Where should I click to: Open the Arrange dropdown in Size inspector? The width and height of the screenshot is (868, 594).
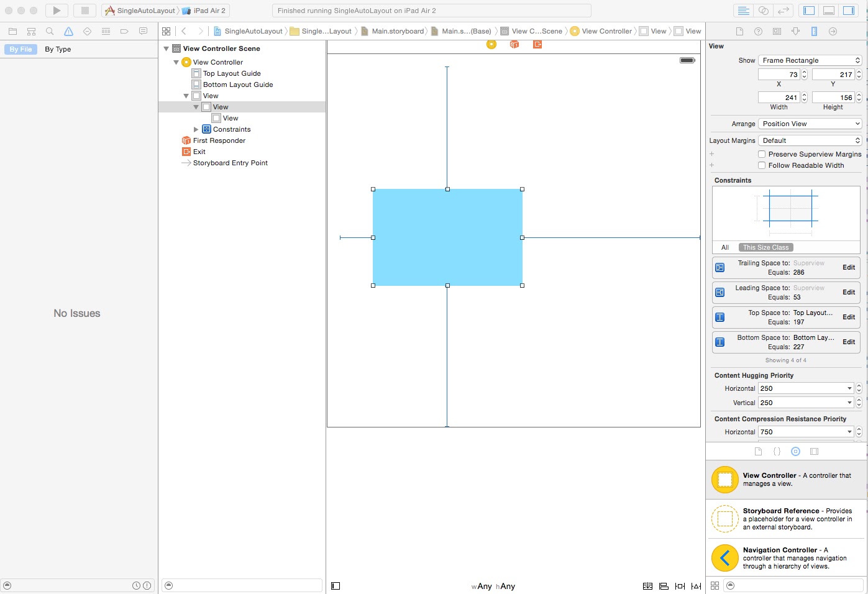[809, 124]
